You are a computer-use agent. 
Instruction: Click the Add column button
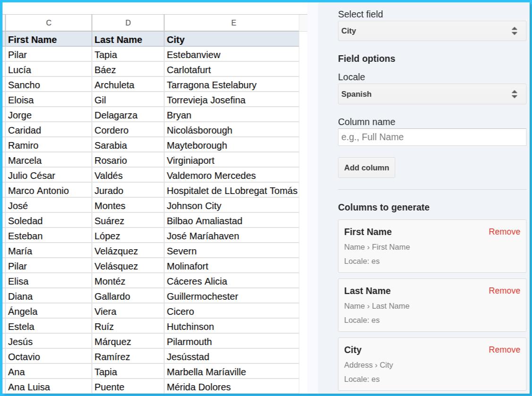[x=366, y=168]
